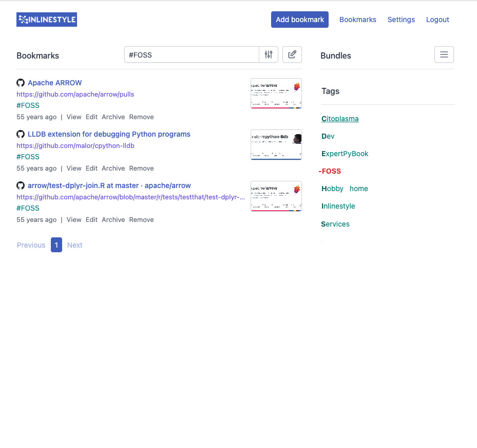Archive the LLDB extension bookmark
This screenshot has width=477, height=448.
click(113, 168)
